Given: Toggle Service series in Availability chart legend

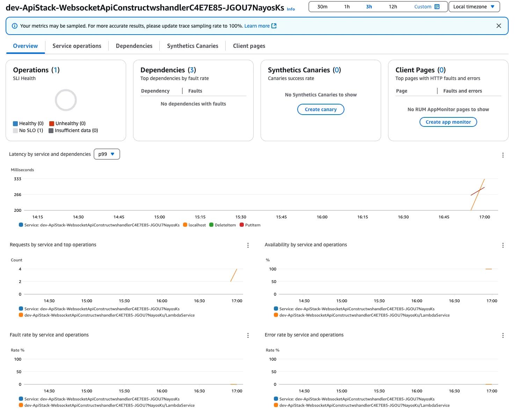Looking at the screenshot, I should [354, 309].
